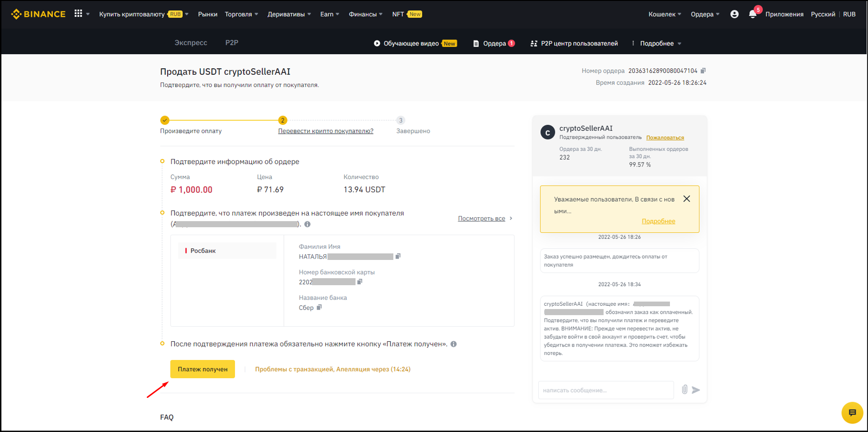Click Перевести крипто покупателю? step link

(x=326, y=131)
